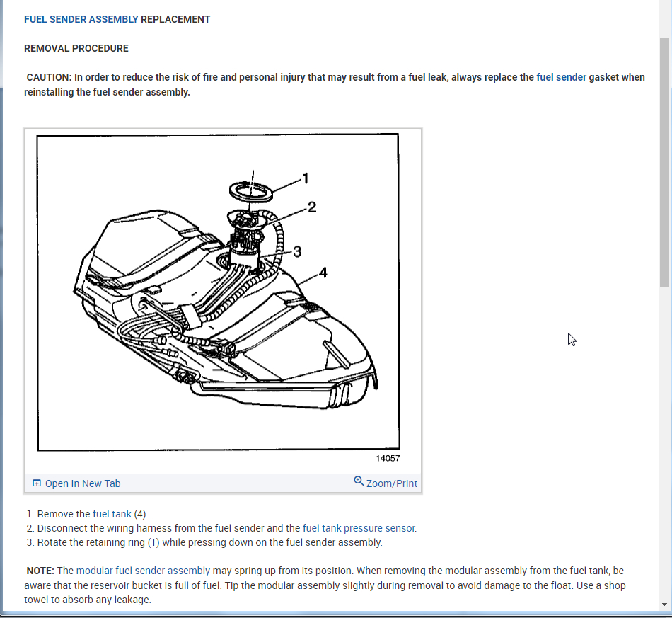672x618 pixels.
Task: Click the REMOVAL PROCEDURE heading
Action: coord(76,48)
